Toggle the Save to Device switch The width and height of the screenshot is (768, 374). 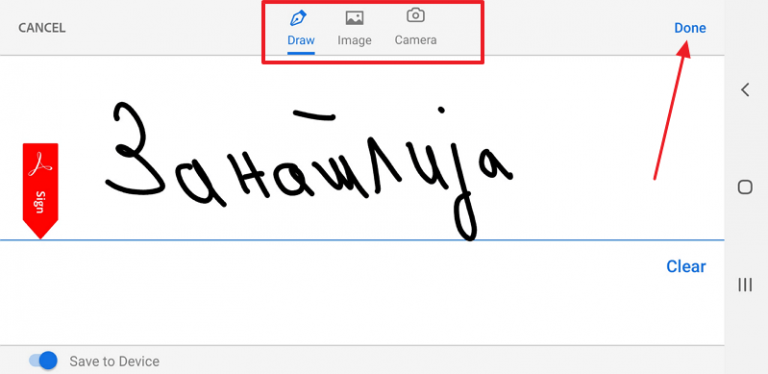point(43,361)
